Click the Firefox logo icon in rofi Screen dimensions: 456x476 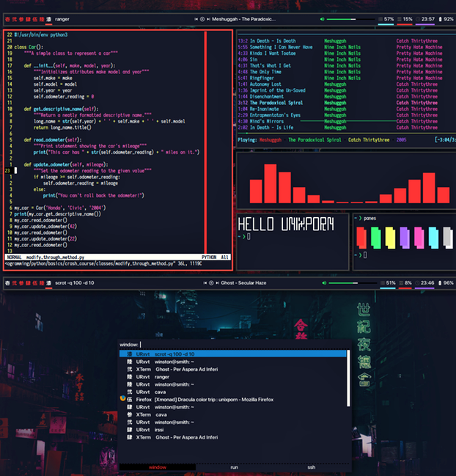pyautogui.click(x=122, y=398)
